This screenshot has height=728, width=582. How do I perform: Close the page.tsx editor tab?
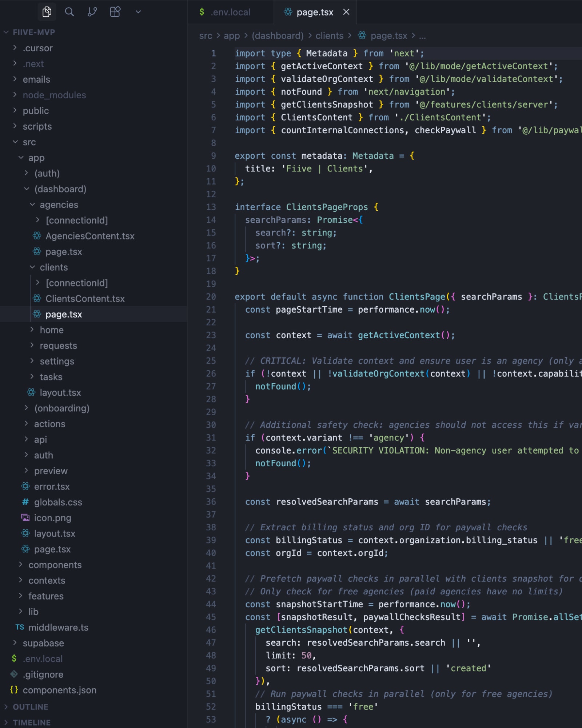point(346,12)
